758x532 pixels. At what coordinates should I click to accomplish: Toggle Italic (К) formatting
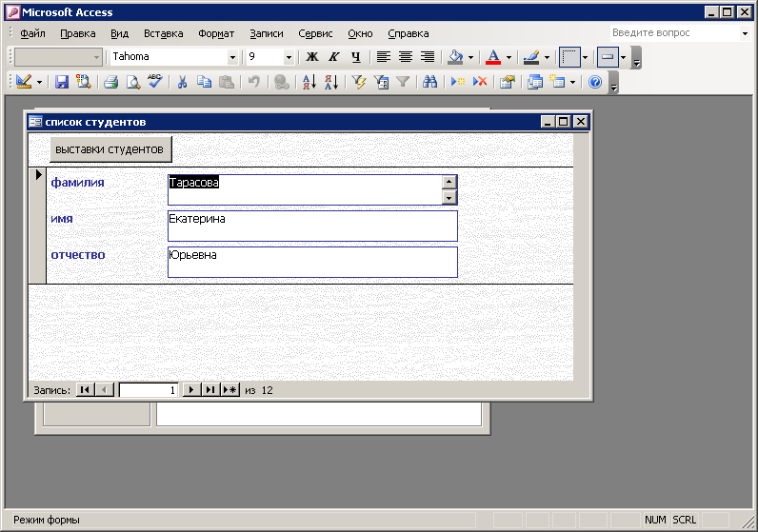(334, 57)
